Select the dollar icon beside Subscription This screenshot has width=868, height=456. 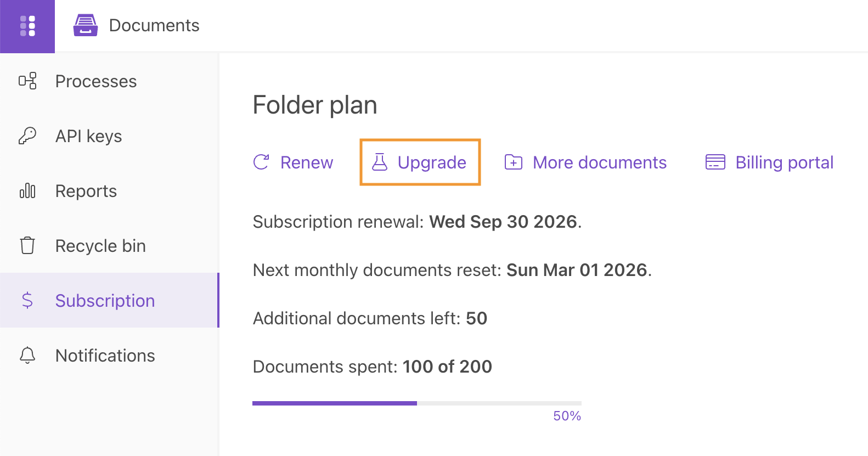pyautogui.click(x=27, y=300)
